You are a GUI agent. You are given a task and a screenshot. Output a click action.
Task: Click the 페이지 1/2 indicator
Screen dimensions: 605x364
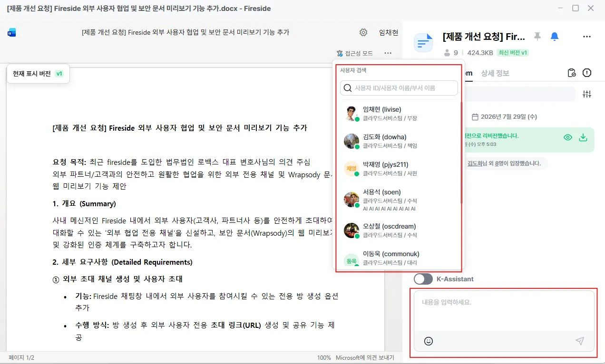pos(21,358)
